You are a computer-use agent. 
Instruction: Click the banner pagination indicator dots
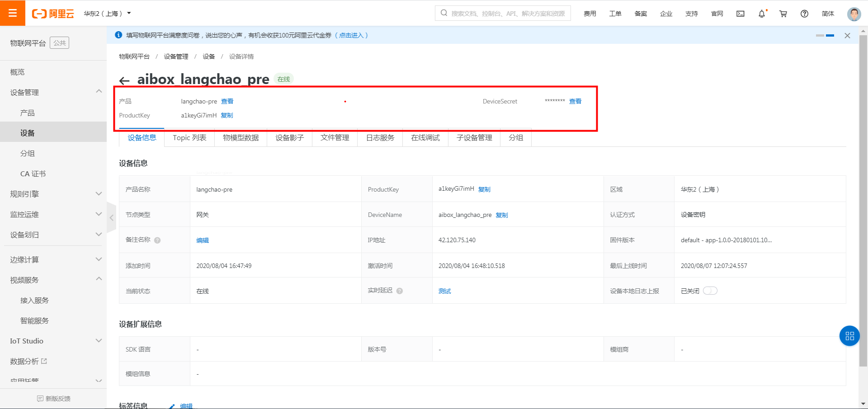click(825, 35)
